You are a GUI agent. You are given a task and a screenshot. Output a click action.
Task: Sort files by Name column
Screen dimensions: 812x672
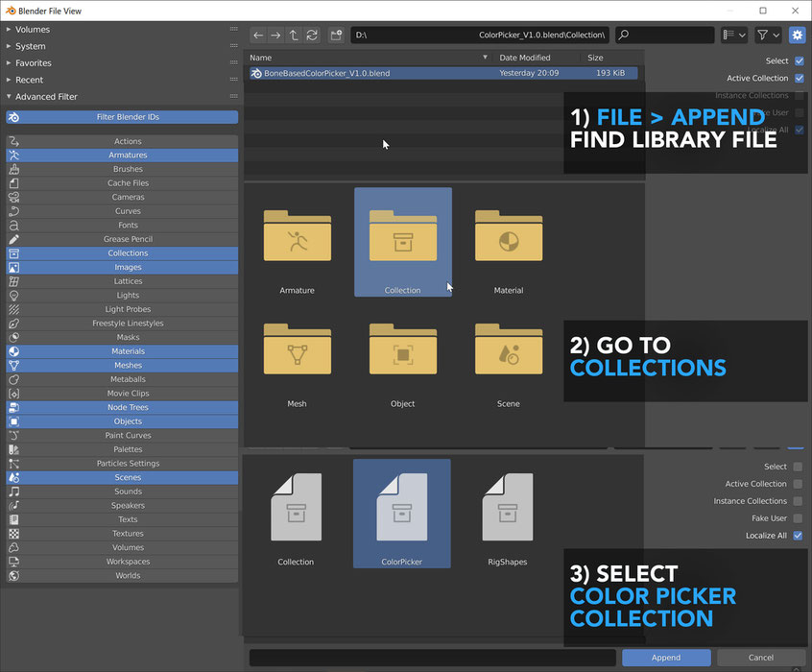click(369, 58)
